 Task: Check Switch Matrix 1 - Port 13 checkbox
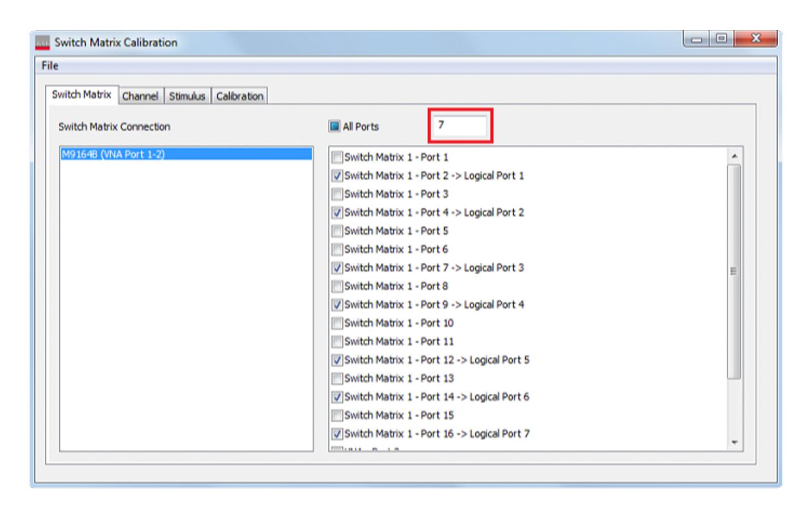[x=337, y=379]
